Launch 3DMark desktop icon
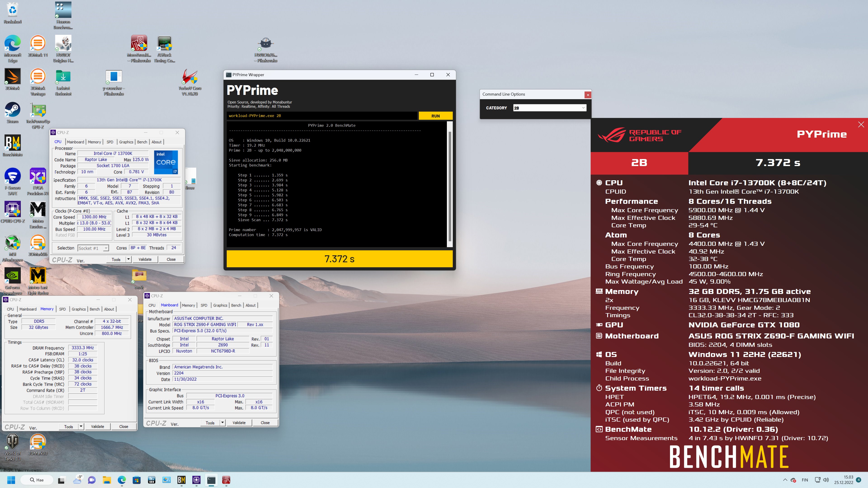Screen dimensions: 868x488 (x=12, y=79)
